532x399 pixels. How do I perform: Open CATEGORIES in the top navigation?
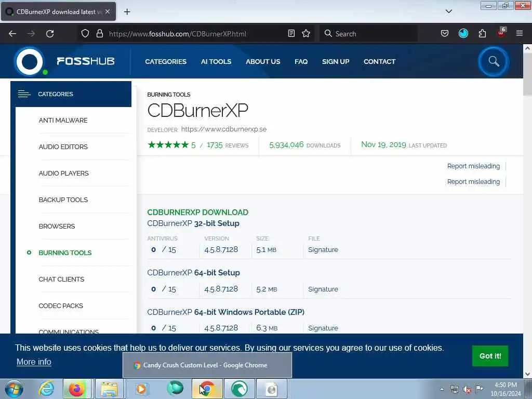point(166,61)
